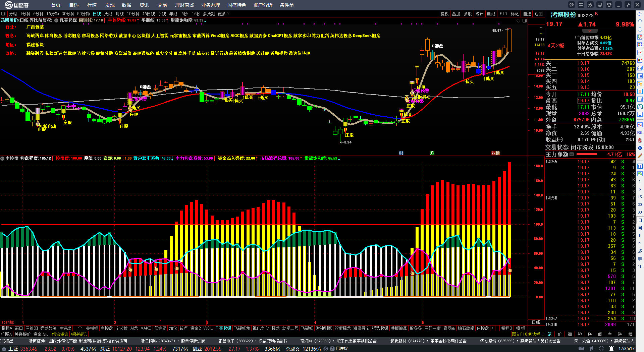Image resolution: width=644 pixels, height=352 pixels.
Task: Click the crosshair target icon in status bar
Action: click(601, 349)
